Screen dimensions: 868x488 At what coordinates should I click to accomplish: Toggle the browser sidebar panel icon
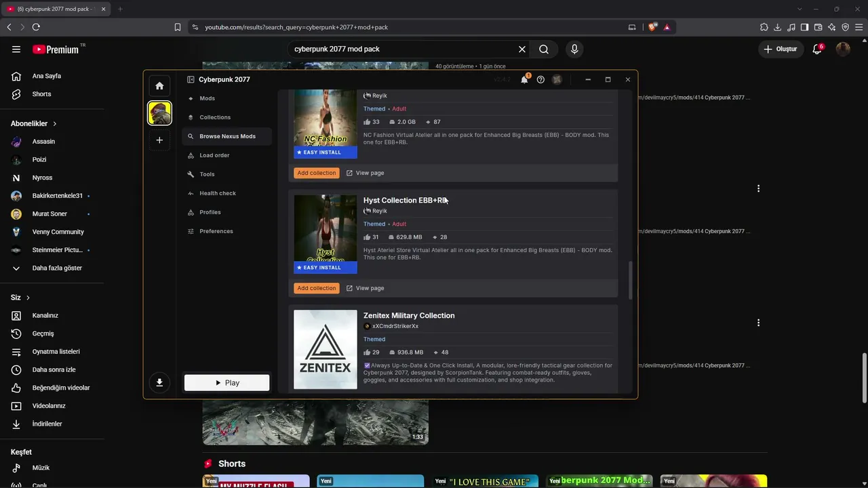click(x=805, y=27)
